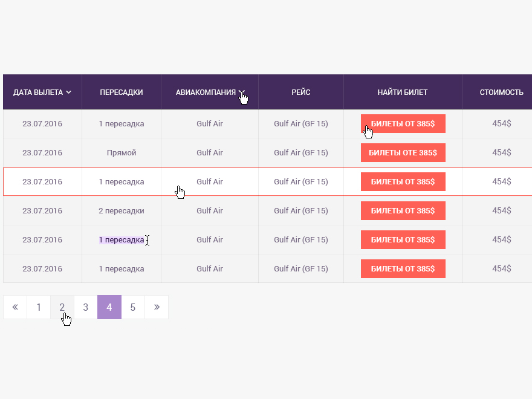The width and height of the screenshot is (532, 399).
Task: Open page 1 in pagination
Action: tap(39, 307)
